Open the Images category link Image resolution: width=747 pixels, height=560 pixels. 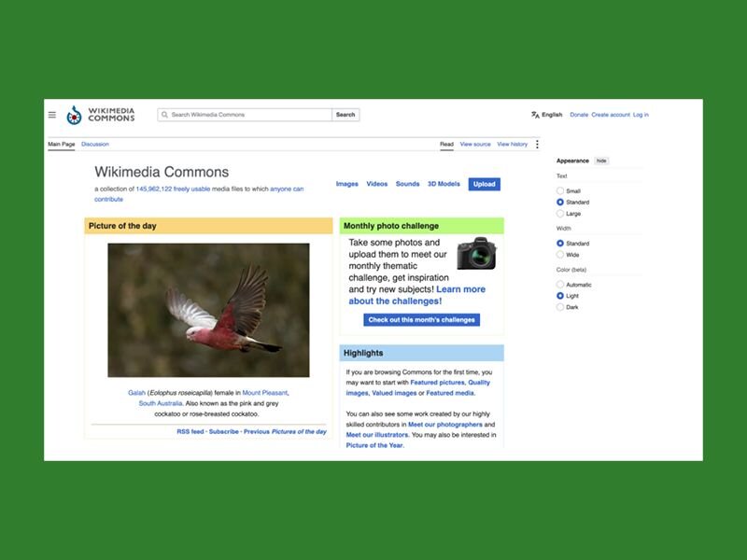click(x=346, y=184)
